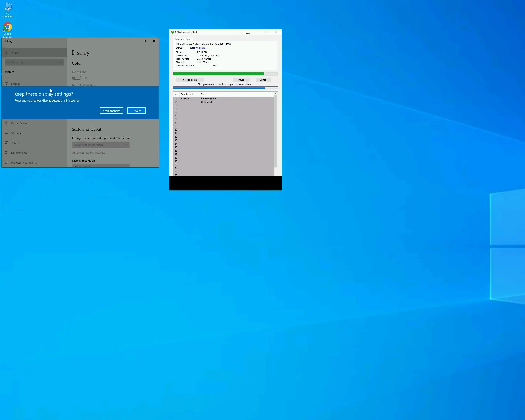This screenshot has width=525, height=420.
Task: Click the download manager title icon
Action: (172, 32)
